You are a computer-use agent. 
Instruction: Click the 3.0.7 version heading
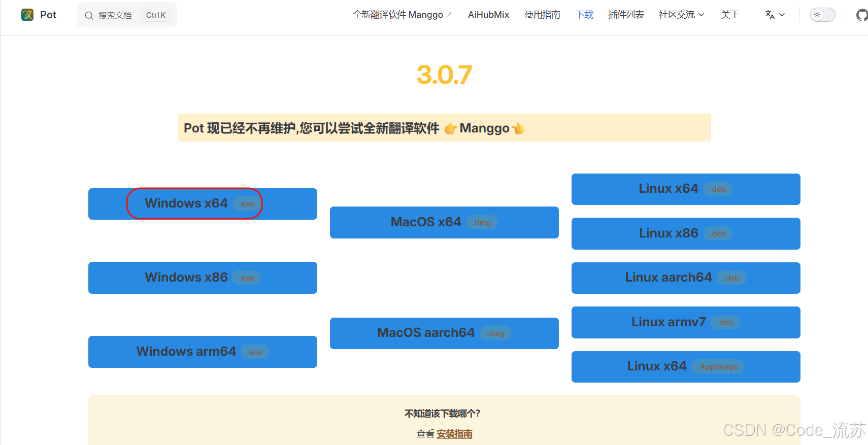[x=444, y=75]
